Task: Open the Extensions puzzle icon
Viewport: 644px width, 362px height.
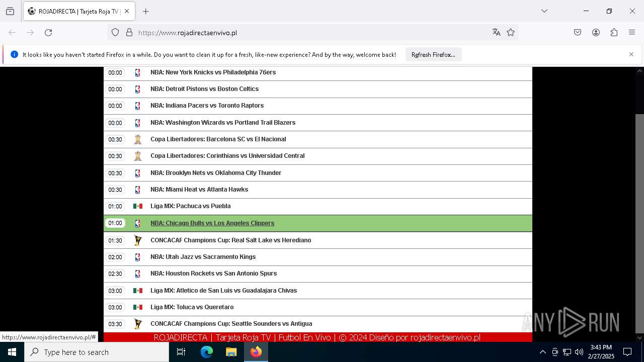Action: click(614, 33)
